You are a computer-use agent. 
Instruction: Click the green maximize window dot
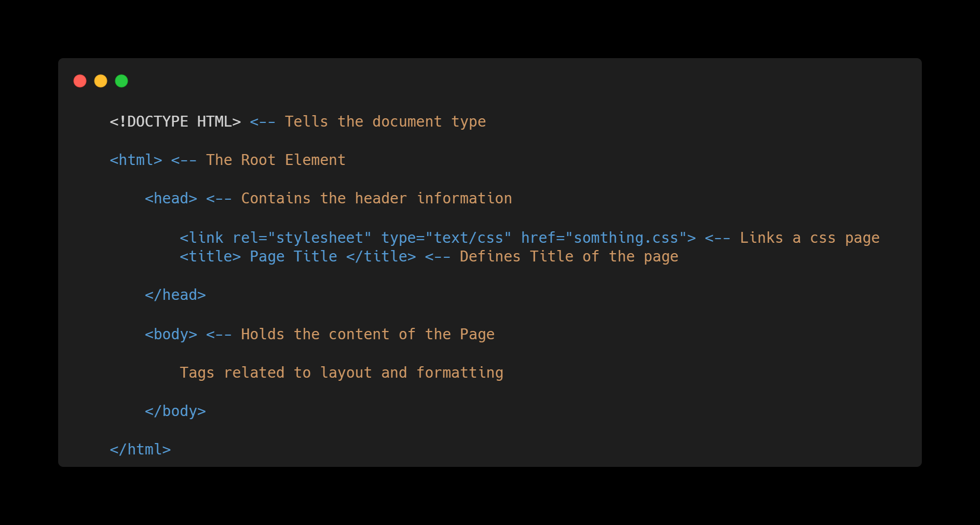click(121, 81)
